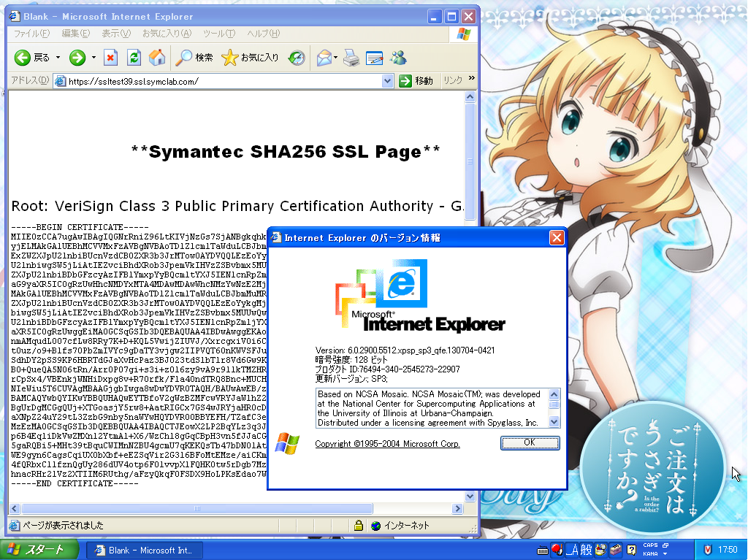Viewport: 748px width, 560px height.
Task: Click the '-----END CERTIFICATE-----' line
Action: coord(75,483)
